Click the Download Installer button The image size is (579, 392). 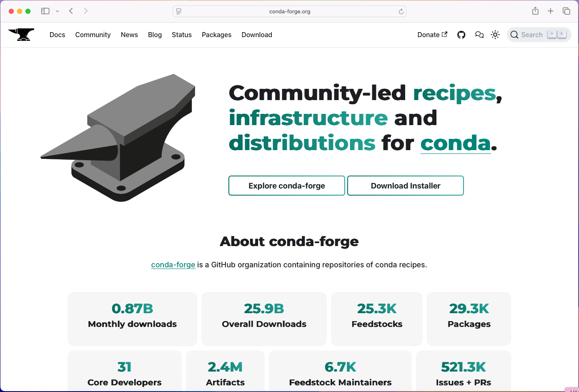pos(406,186)
